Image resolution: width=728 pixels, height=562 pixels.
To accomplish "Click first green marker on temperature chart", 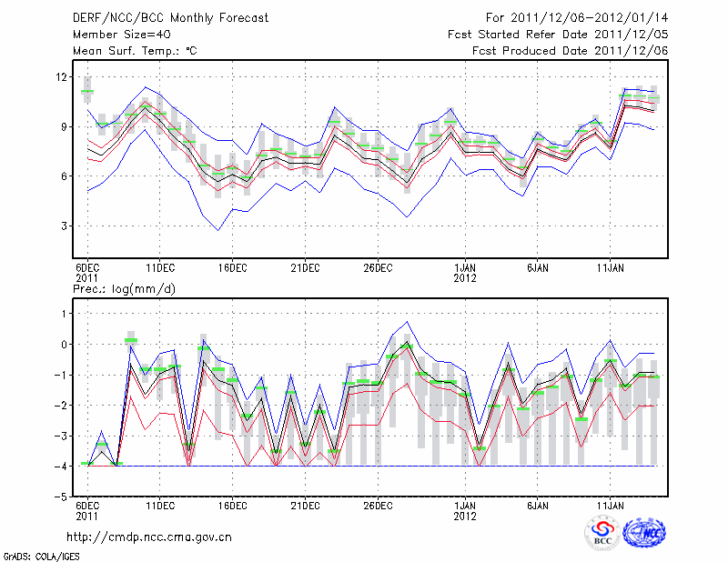I will point(87,92).
